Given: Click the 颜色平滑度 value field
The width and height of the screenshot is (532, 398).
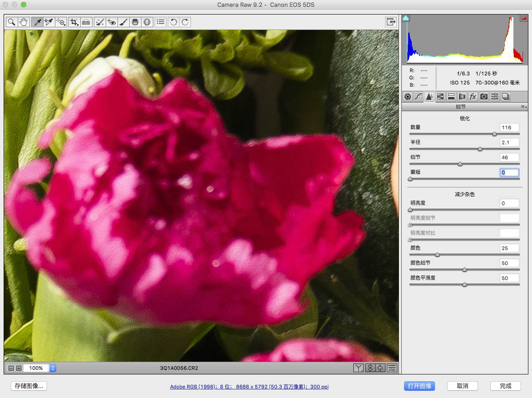Looking at the screenshot, I should 509,278.
